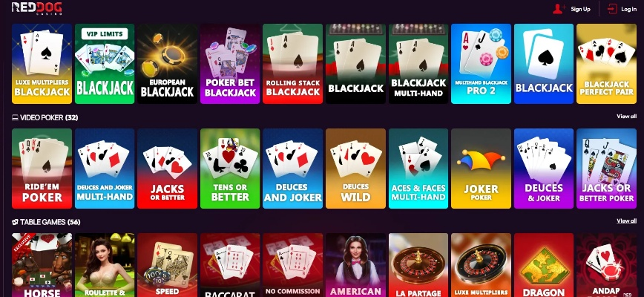644x297 pixels.
Task: Launch Joker Poker with jester hat
Action: pyautogui.click(x=481, y=169)
